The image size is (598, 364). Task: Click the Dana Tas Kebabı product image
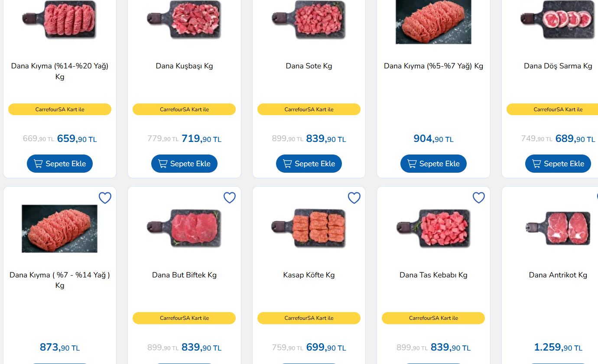click(433, 229)
